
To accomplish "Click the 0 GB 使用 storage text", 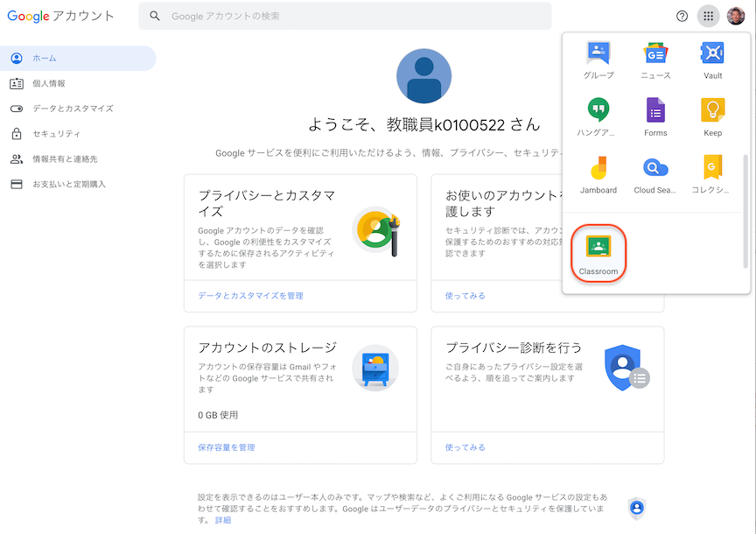I will pyautogui.click(x=218, y=415).
